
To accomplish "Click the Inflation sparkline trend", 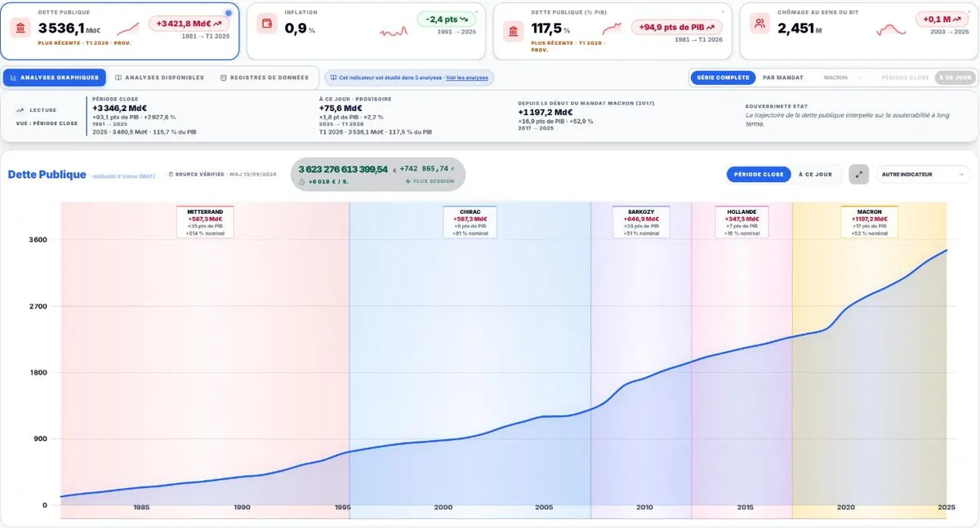I will coord(394,32).
